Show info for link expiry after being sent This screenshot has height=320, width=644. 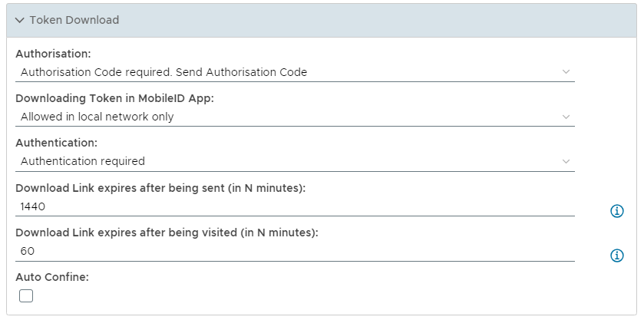click(616, 211)
